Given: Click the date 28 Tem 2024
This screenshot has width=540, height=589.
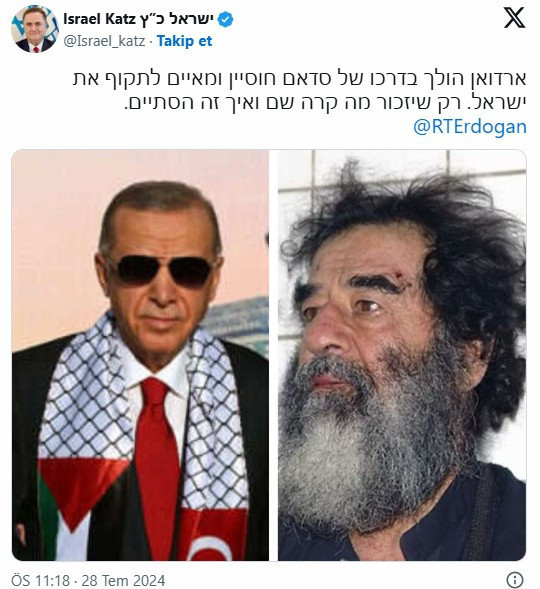Looking at the screenshot, I should [123, 580].
